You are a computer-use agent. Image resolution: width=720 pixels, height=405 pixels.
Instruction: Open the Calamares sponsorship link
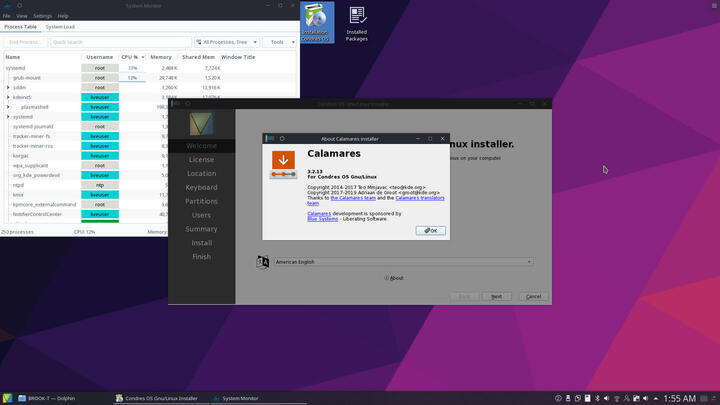tap(319, 214)
